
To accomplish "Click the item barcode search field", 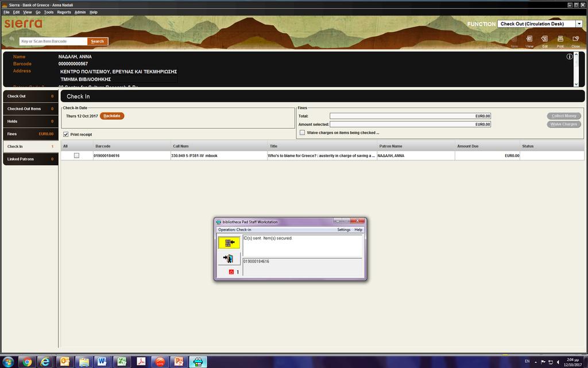I will (x=53, y=41).
